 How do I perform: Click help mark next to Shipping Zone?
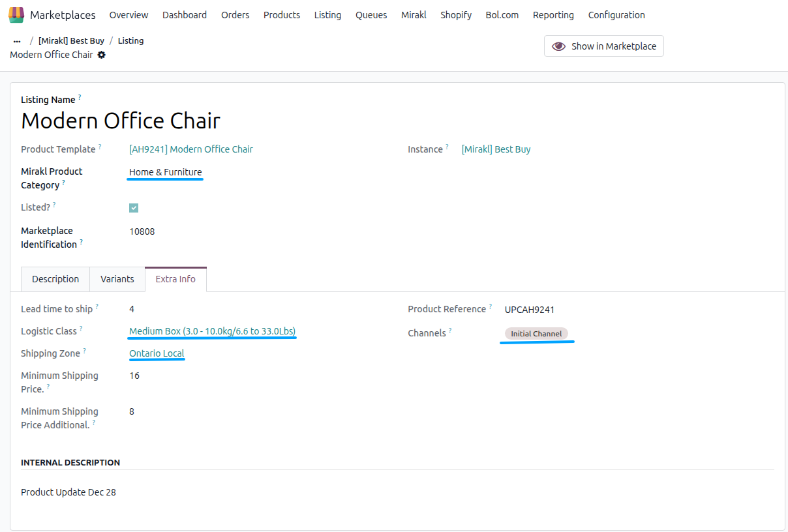tap(84, 351)
